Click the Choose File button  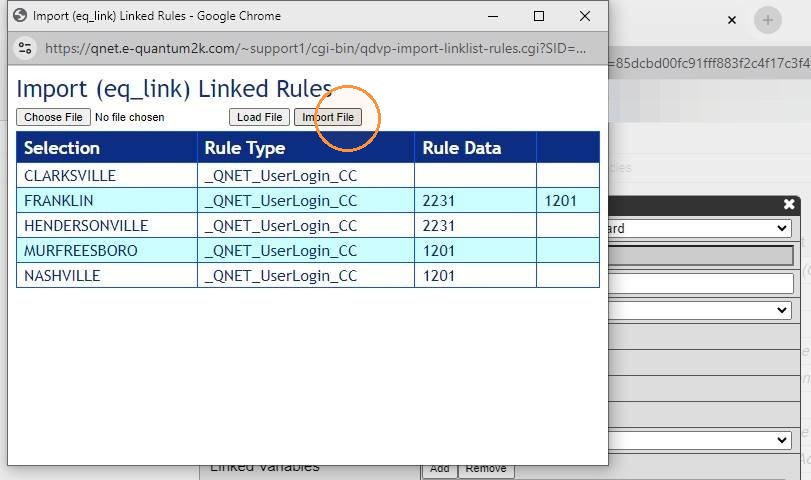click(53, 117)
